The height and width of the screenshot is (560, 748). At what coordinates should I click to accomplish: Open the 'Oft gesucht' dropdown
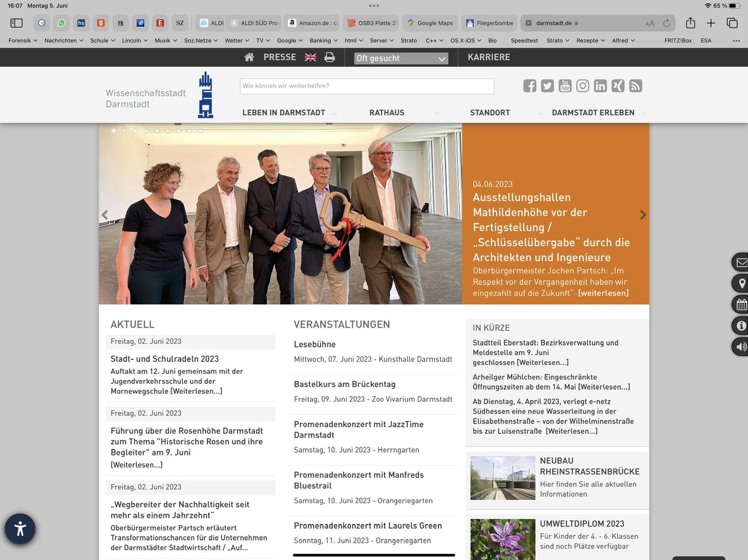point(401,59)
